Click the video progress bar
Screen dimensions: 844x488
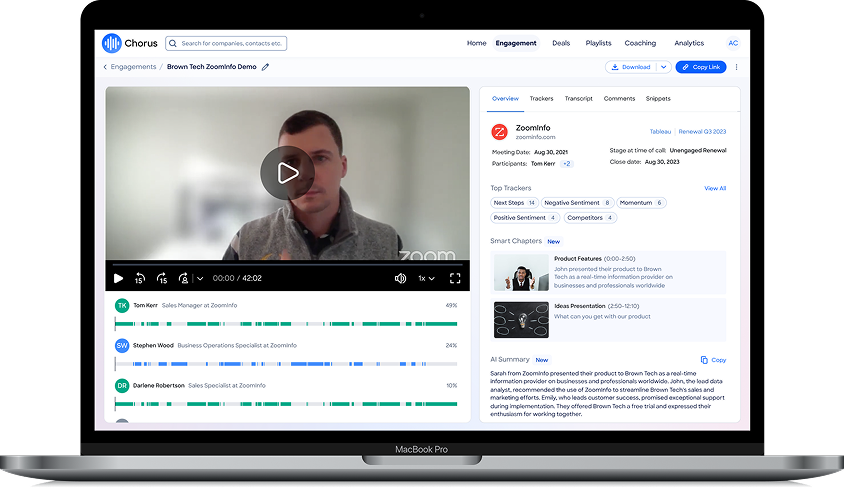pos(287,265)
